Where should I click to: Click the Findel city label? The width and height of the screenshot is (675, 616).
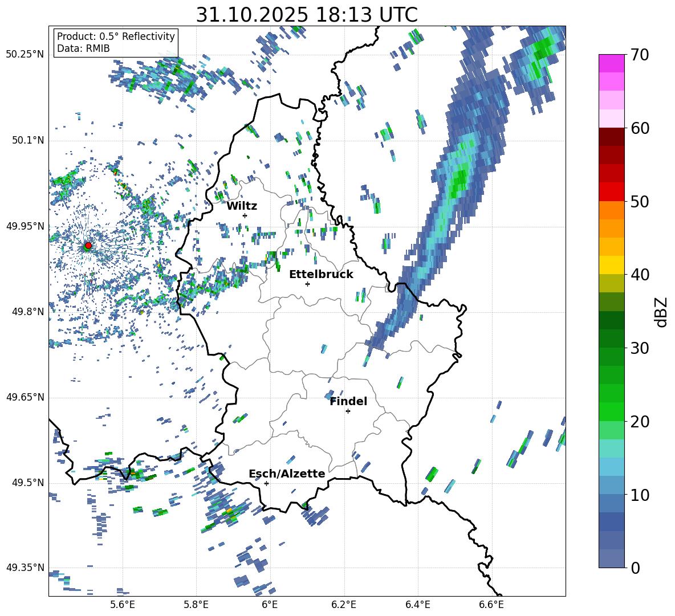click(348, 401)
